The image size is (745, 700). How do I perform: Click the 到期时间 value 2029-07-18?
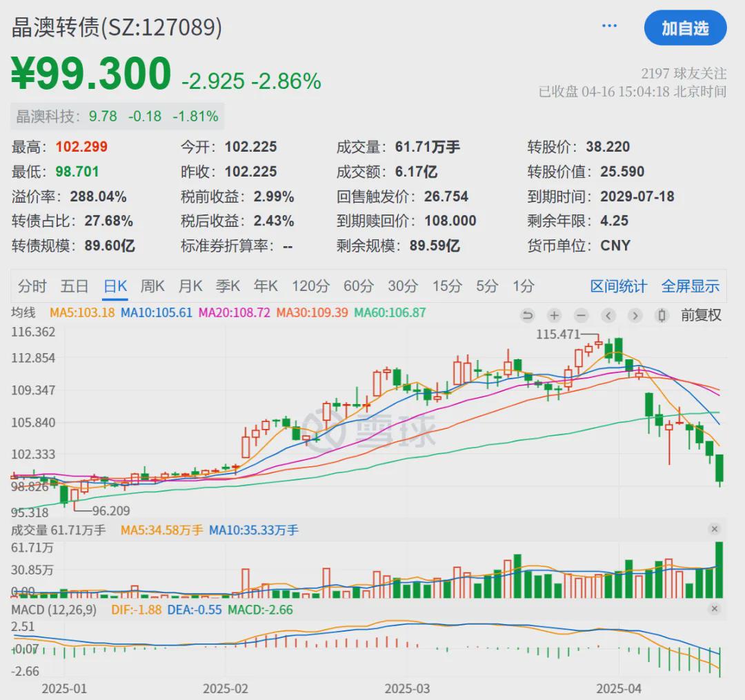pyautogui.click(x=637, y=197)
